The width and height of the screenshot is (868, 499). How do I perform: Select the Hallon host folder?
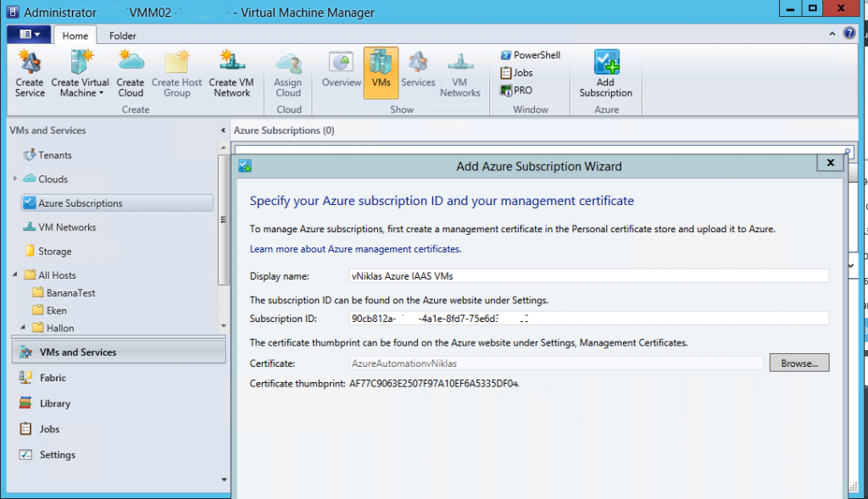tap(60, 328)
